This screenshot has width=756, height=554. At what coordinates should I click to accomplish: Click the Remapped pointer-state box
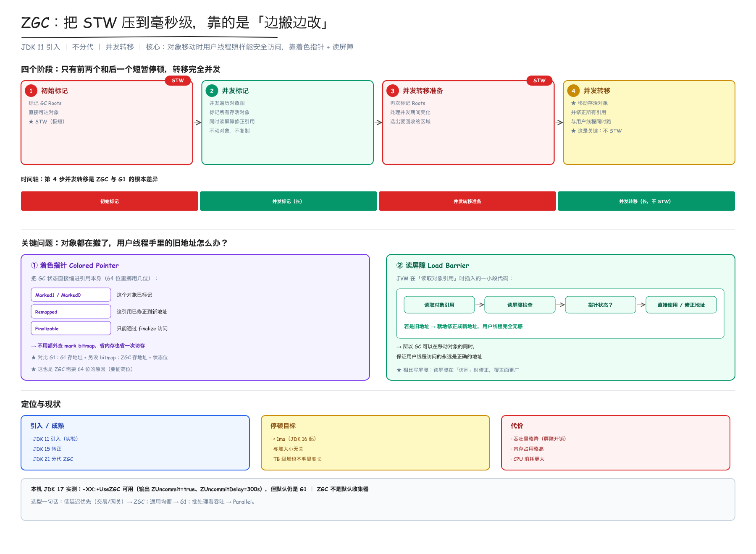click(x=71, y=311)
